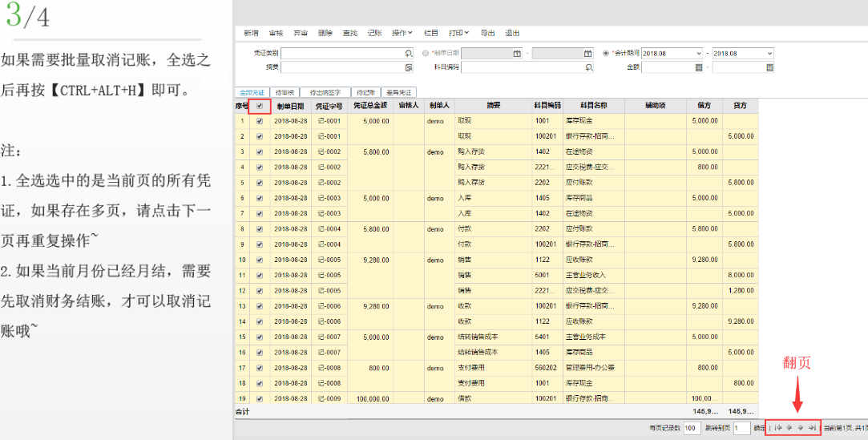The width and height of the screenshot is (868, 440).
Task: Click the 8,000.00 credit amount cell
Action: [740, 275]
